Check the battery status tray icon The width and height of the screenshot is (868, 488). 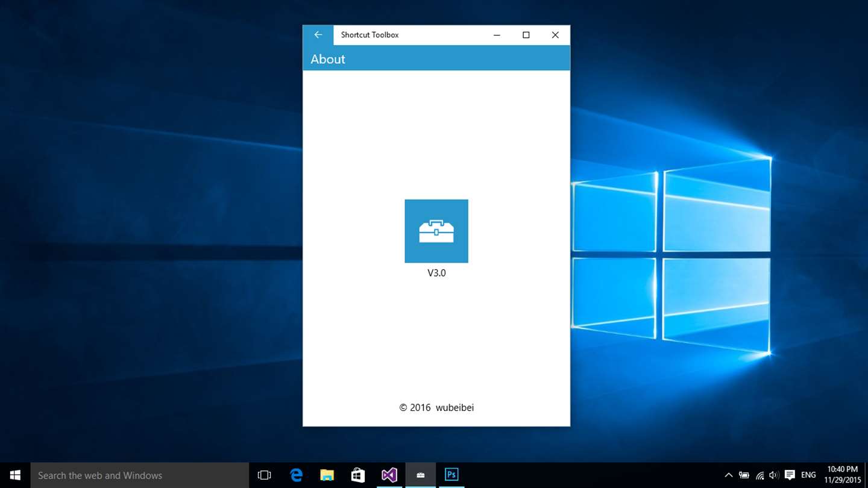tap(744, 475)
